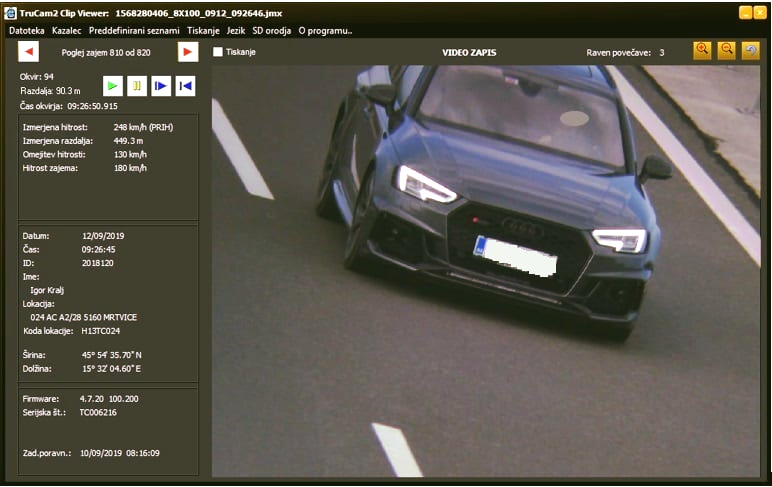772x487 pixels.
Task: Enable the Tiskanje checkbox
Action: [x=218, y=52]
